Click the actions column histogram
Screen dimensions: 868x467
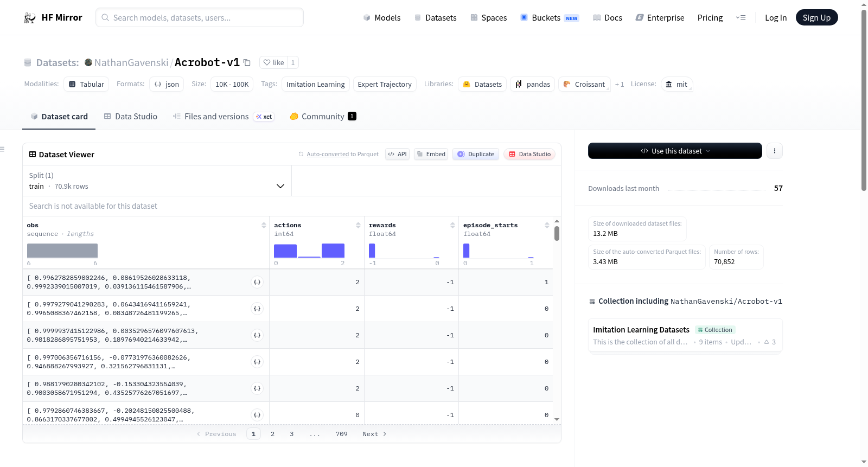[x=309, y=251]
